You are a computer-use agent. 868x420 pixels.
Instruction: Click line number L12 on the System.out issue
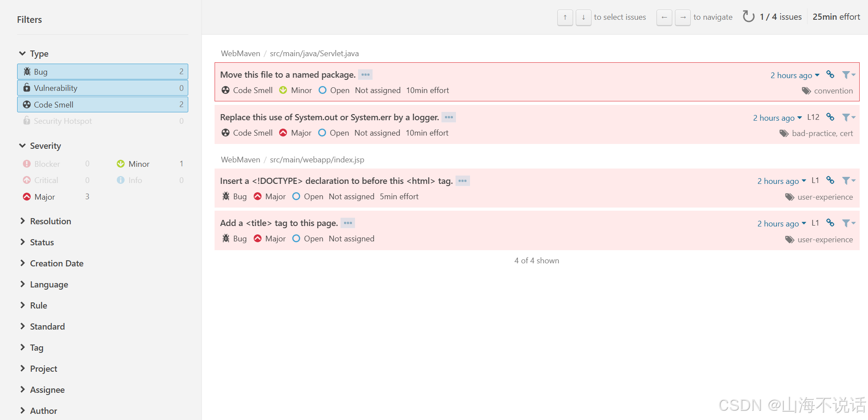pyautogui.click(x=813, y=117)
